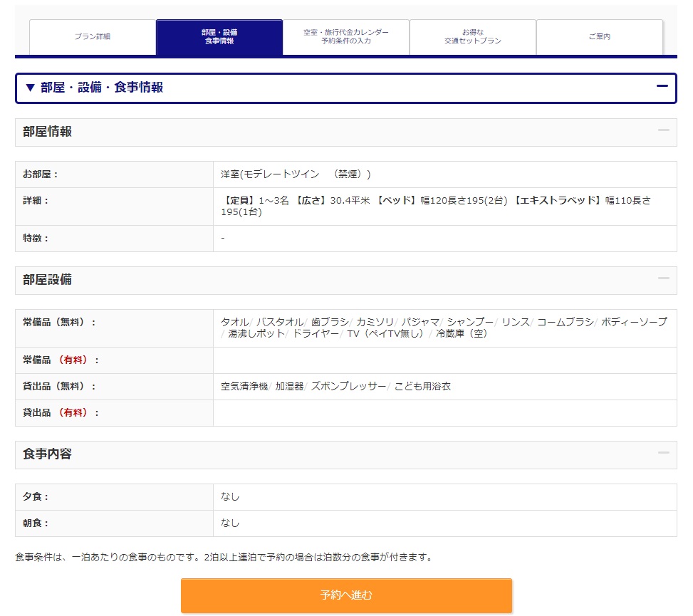Screen dimensions: 693x616
Task: Click the 洋室(モデレートツイン 禁煙) room text
Action: [x=296, y=174]
